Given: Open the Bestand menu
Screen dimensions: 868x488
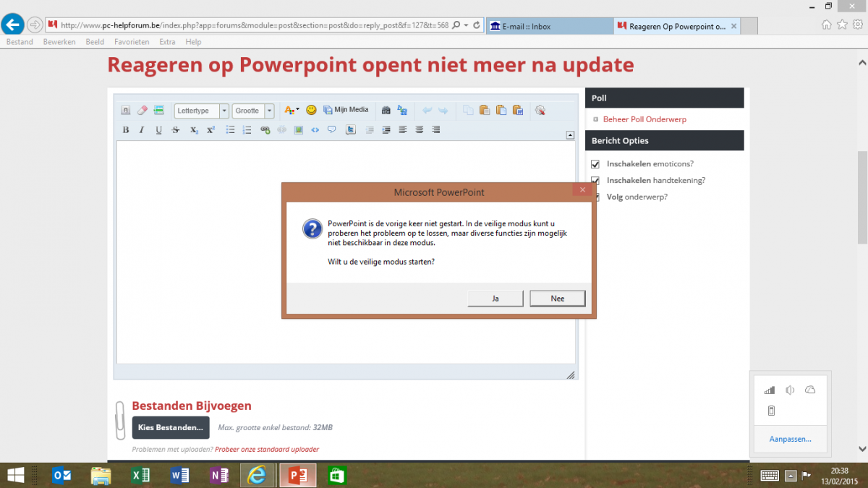Looking at the screenshot, I should coord(20,42).
